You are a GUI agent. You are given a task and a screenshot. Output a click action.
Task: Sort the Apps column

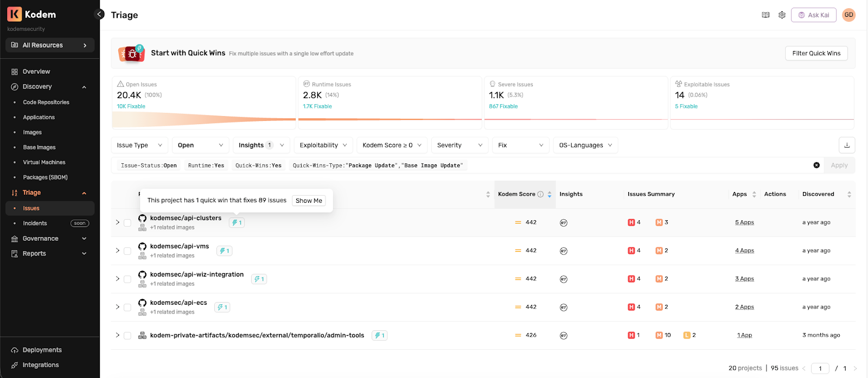click(754, 194)
